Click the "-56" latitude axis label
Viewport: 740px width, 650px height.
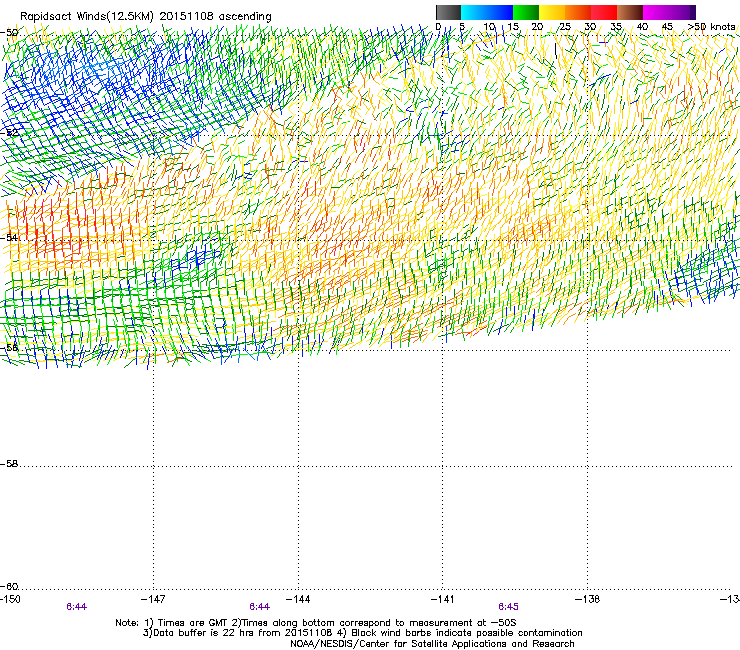pyautogui.click(x=9, y=347)
